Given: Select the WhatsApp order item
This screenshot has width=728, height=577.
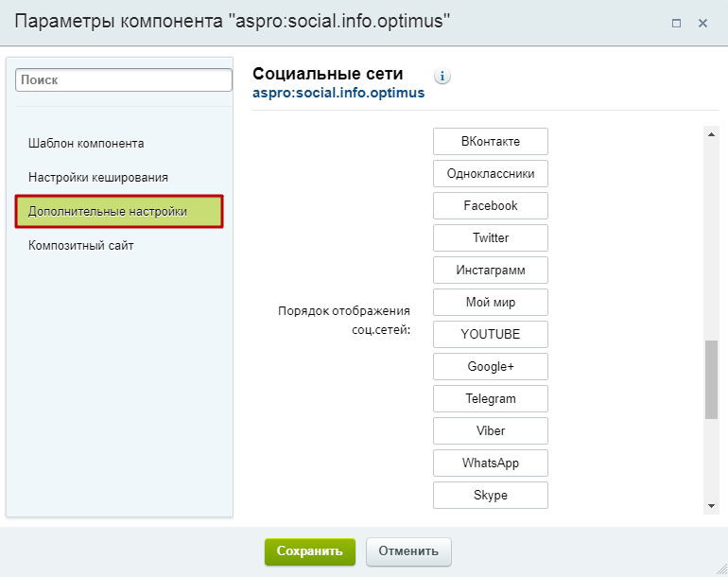Looking at the screenshot, I should [x=491, y=463].
